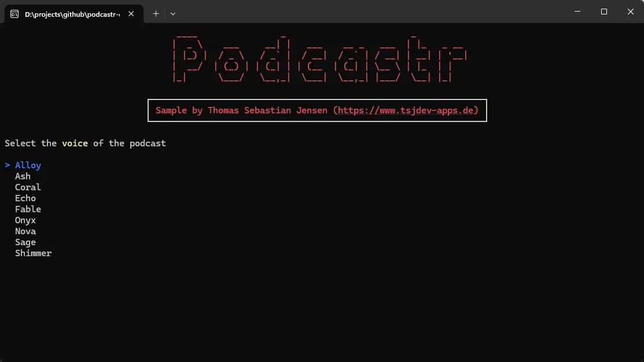
Task: Select the D:\projects\github\podcastr tab
Action: click(x=72, y=14)
